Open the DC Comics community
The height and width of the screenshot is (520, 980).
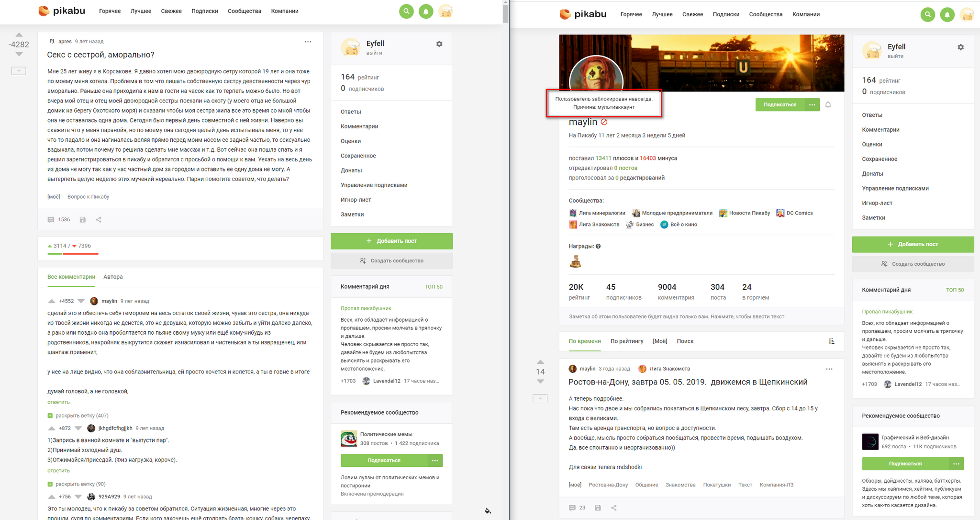click(794, 213)
